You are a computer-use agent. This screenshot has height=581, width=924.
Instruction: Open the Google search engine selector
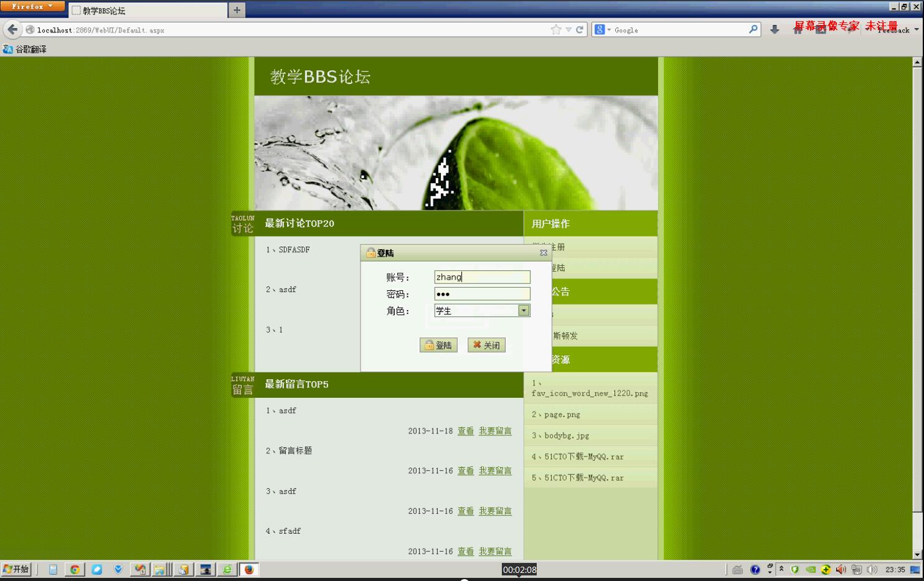point(603,29)
